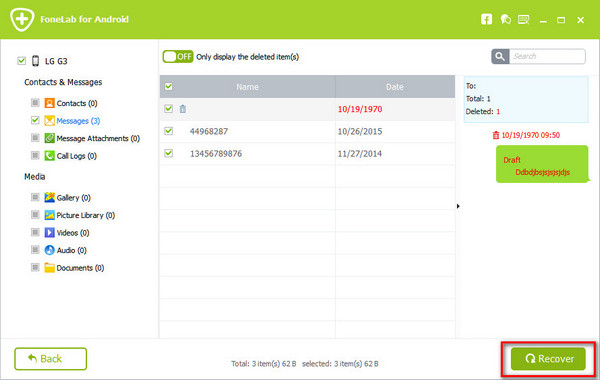This screenshot has height=380, width=600.
Task: Uncheck the Messages (3) checkbox
Action: pyautogui.click(x=35, y=120)
